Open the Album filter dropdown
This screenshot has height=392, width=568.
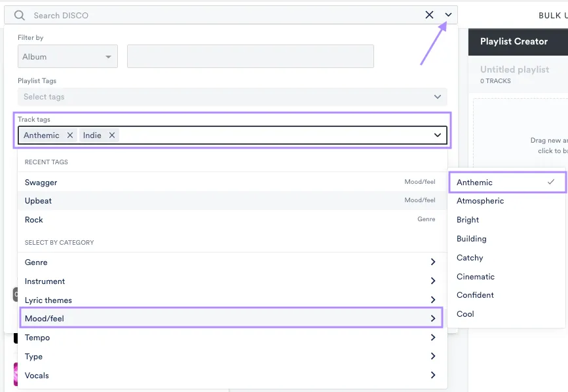(x=67, y=57)
